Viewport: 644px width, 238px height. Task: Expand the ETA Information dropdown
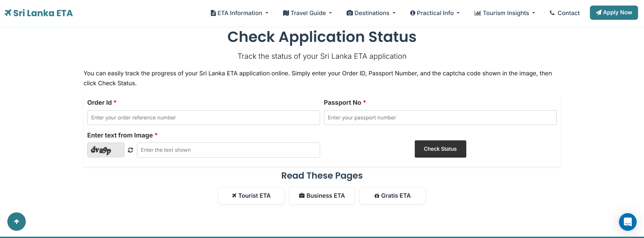click(x=239, y=13)
